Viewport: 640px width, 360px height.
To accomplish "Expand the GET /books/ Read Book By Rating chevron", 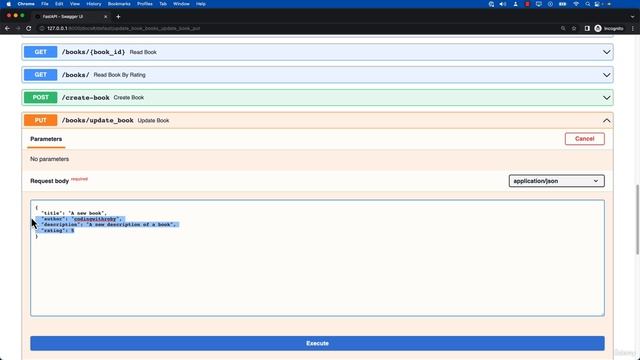I will [607, 75].
